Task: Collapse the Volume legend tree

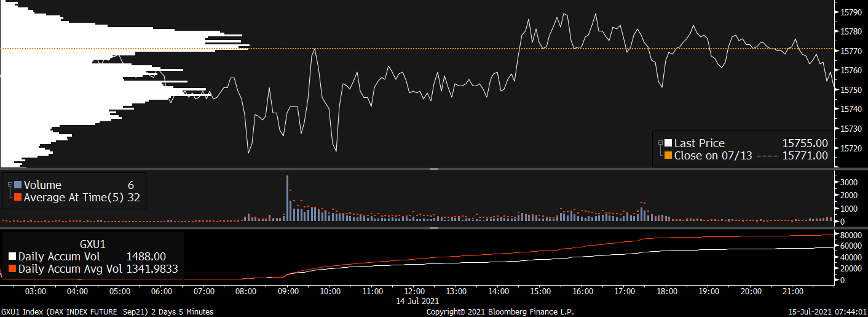Action: (10, 184)
